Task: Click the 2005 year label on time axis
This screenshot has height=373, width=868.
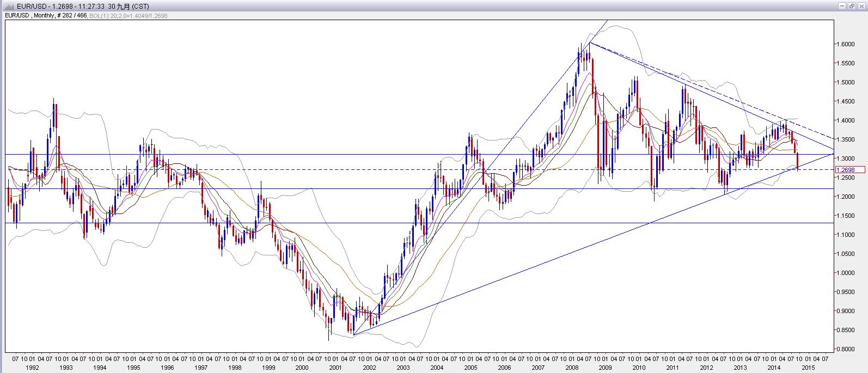Action: [470, 368]
